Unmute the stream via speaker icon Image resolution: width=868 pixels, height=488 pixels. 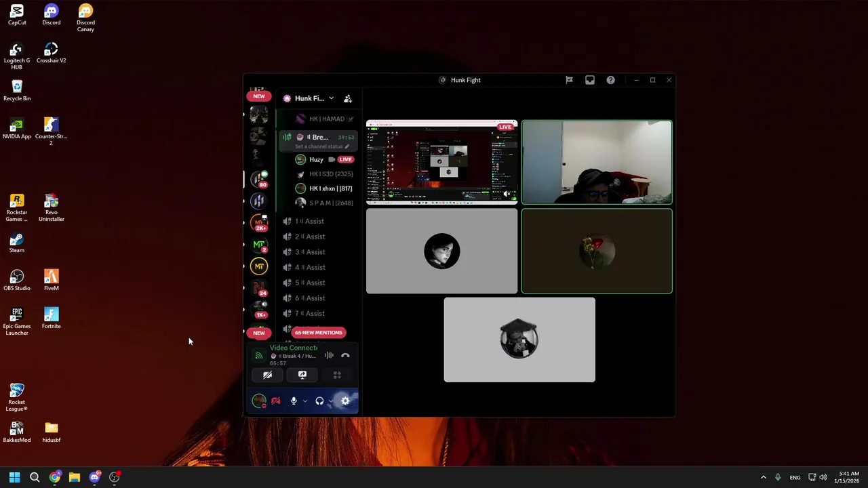click(x=507, y=194)
